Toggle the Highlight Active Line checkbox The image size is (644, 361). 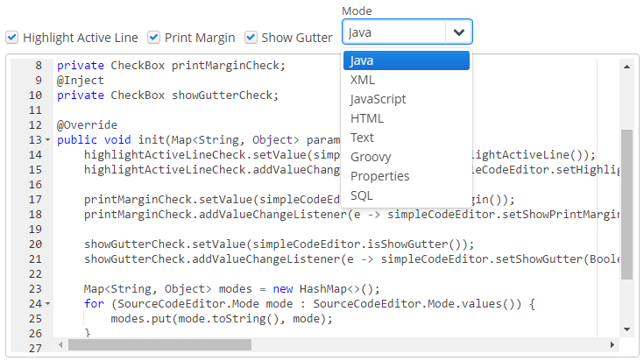click(12, 38)
